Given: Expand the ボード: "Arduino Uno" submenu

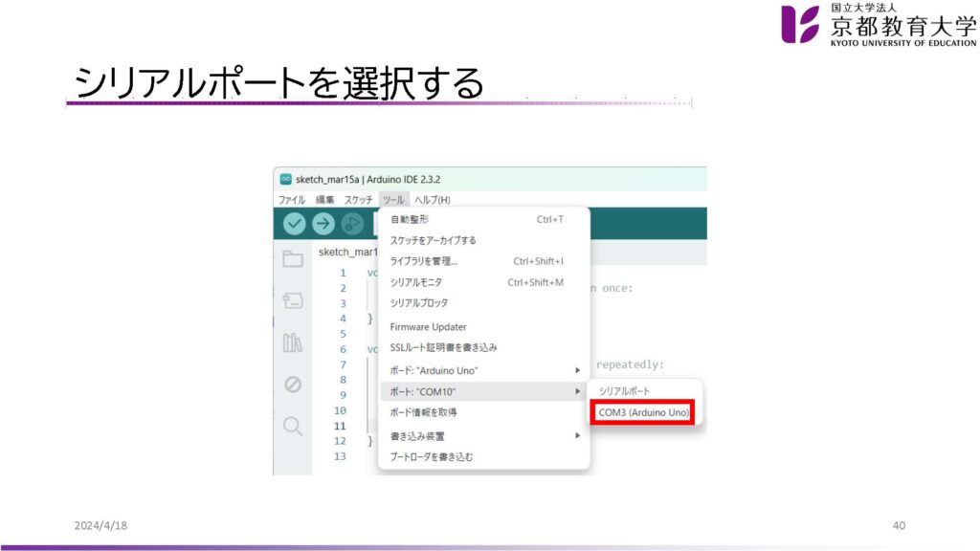Looking at the screenshot, I should point(484,370).
